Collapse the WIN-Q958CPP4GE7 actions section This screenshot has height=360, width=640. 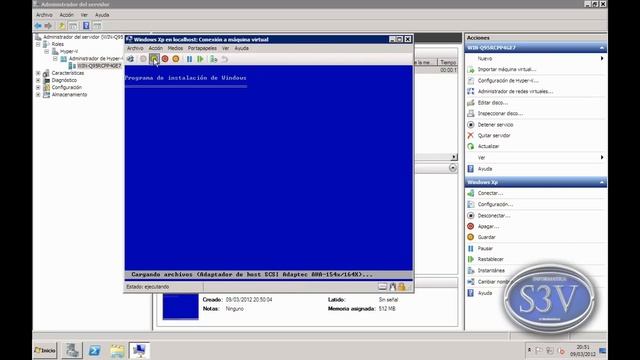tap(602, 48)
